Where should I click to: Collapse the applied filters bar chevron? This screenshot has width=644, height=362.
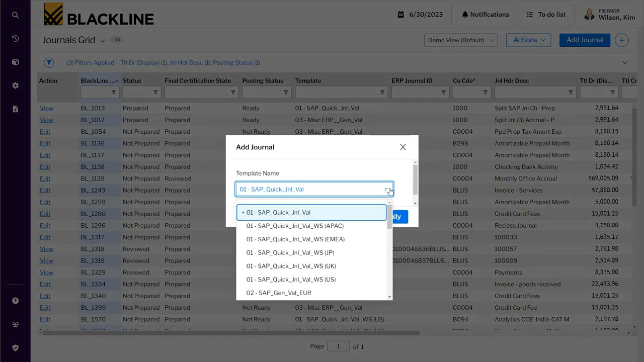(x=625, y=63)
